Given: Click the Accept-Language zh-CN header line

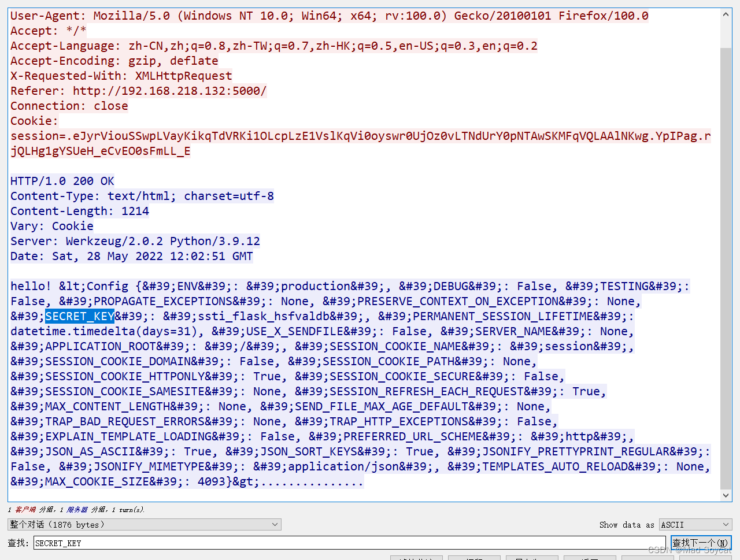Looking at the screenshot, I should point(274,46).
